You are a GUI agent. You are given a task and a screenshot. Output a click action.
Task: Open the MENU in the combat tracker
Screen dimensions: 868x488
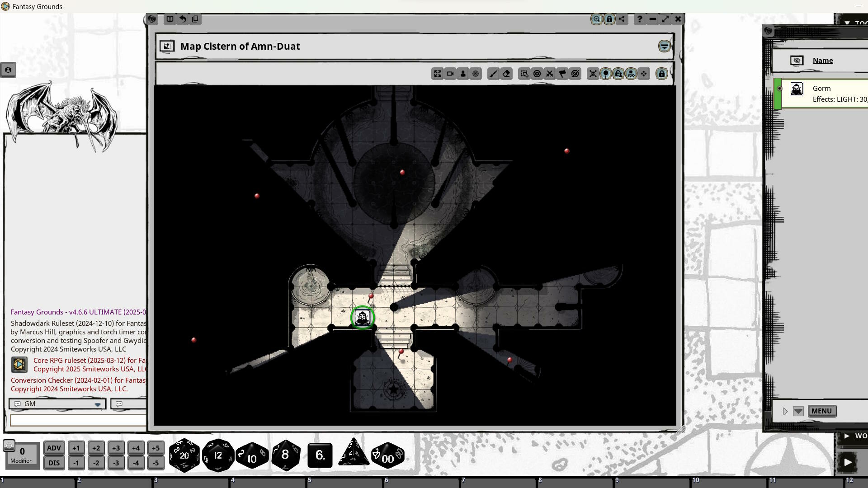tap(821, 411)
